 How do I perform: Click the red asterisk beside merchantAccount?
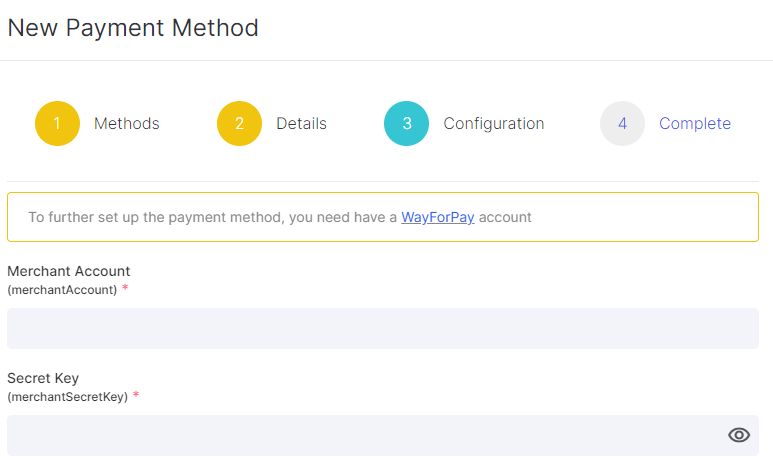pyautogui.click(x=125, y=288)
